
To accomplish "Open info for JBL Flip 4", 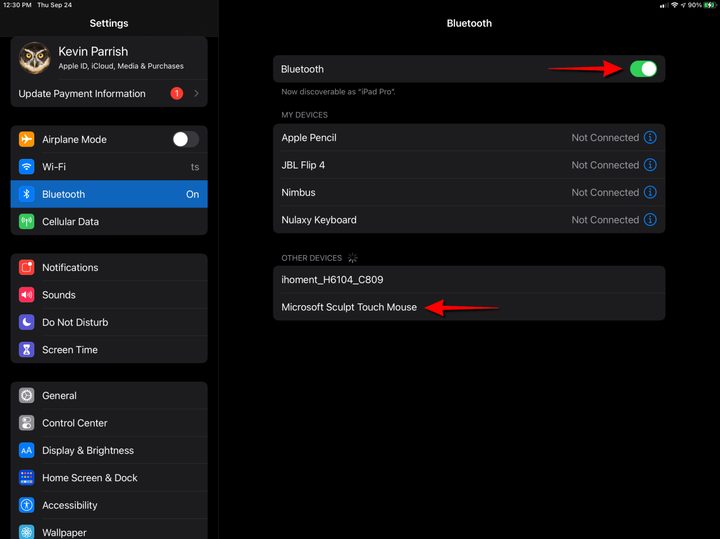I will coord(650,165).
